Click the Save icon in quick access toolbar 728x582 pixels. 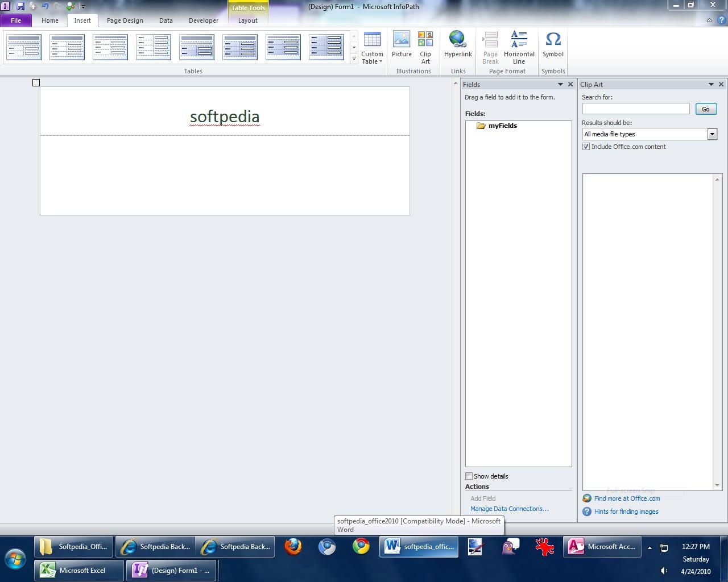20,6
